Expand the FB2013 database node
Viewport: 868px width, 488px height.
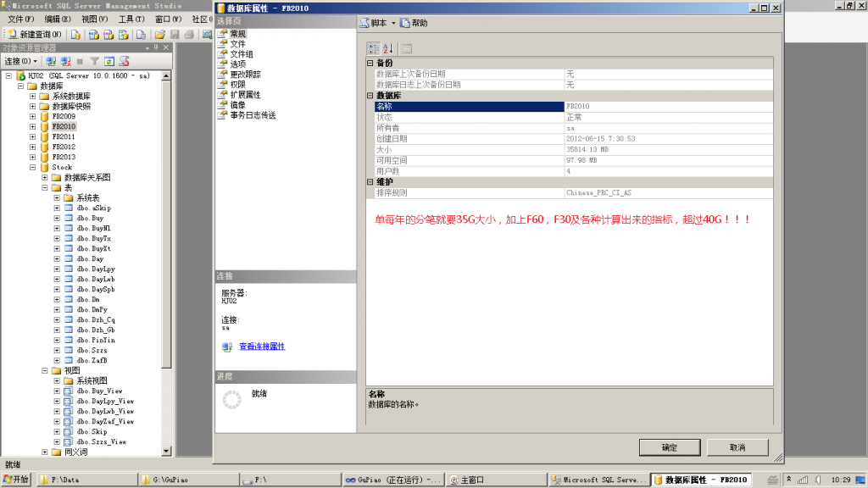pos(33,157)
